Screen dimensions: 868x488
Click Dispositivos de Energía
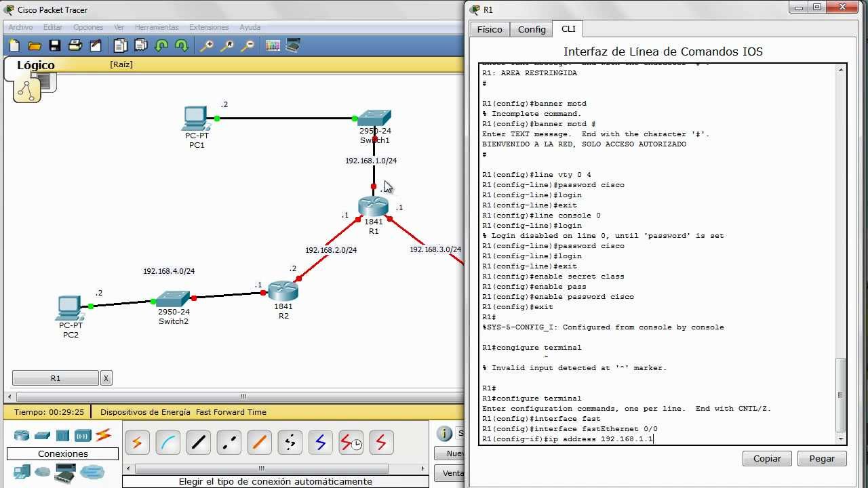pyautogui.click(x=146, y=411)
